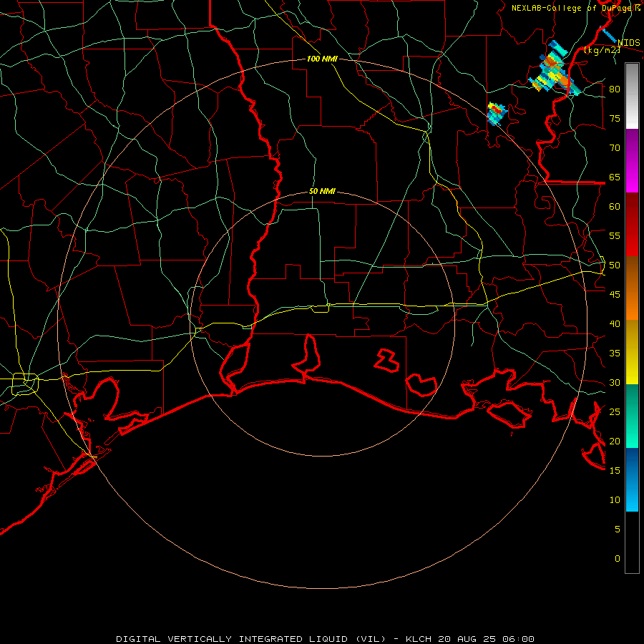Click the 60 value on the scale

coord(615,207)
